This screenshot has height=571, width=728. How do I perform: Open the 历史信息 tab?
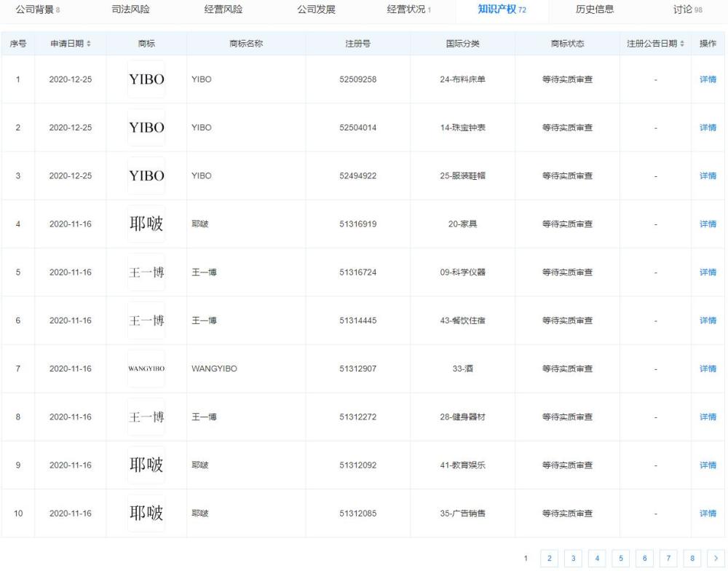click(x=595, y=9)
